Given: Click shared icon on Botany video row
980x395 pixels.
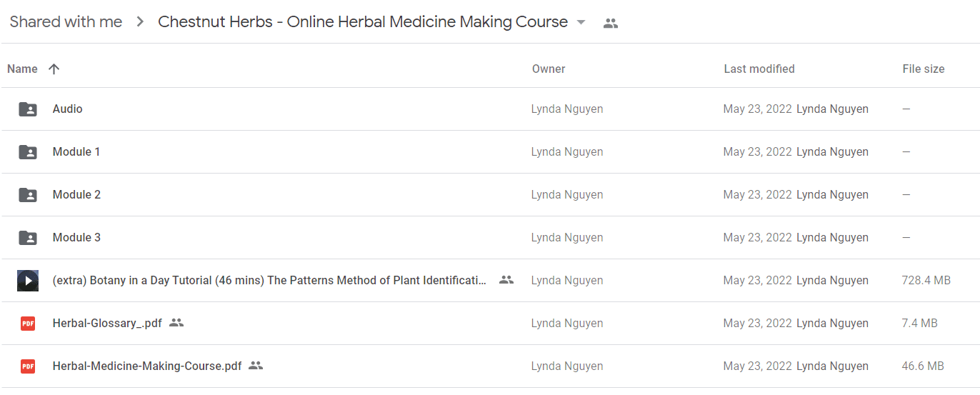Looking at the screenshot, I should coord(506,280).
